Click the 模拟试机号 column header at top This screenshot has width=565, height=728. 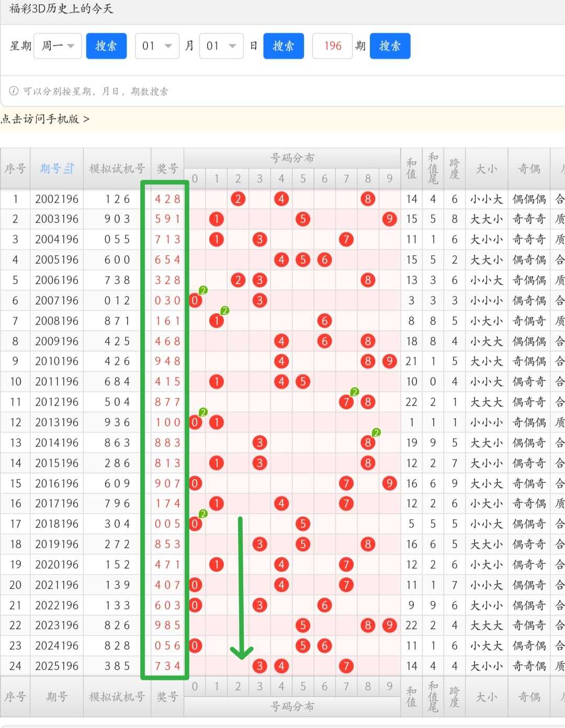(x=117, y=168)
